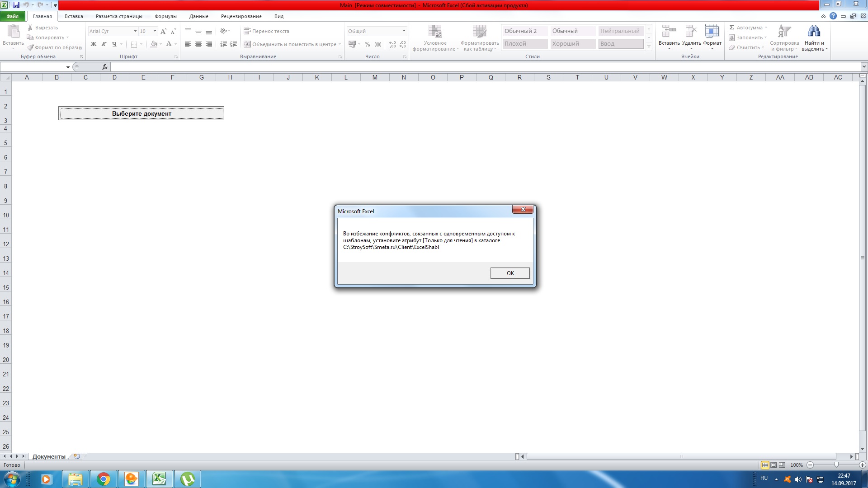Align text to bottom
Viewport: 868px width, 488px height.
click(209, 31)
